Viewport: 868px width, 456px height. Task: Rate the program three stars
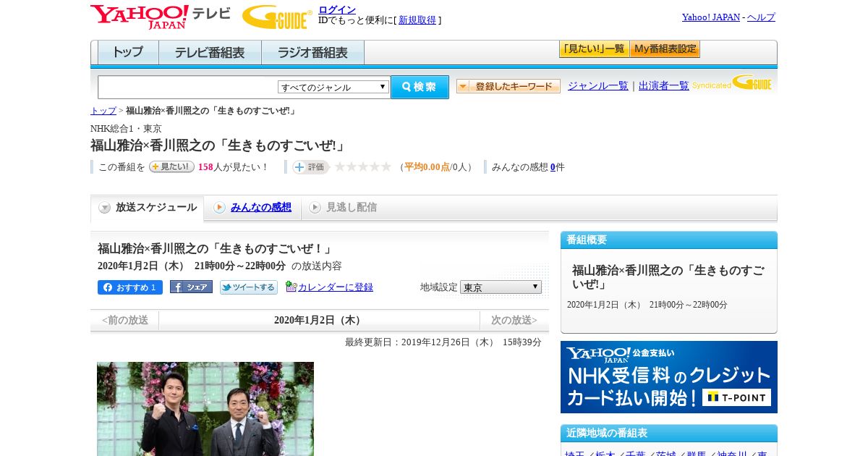tap(363, 167)
